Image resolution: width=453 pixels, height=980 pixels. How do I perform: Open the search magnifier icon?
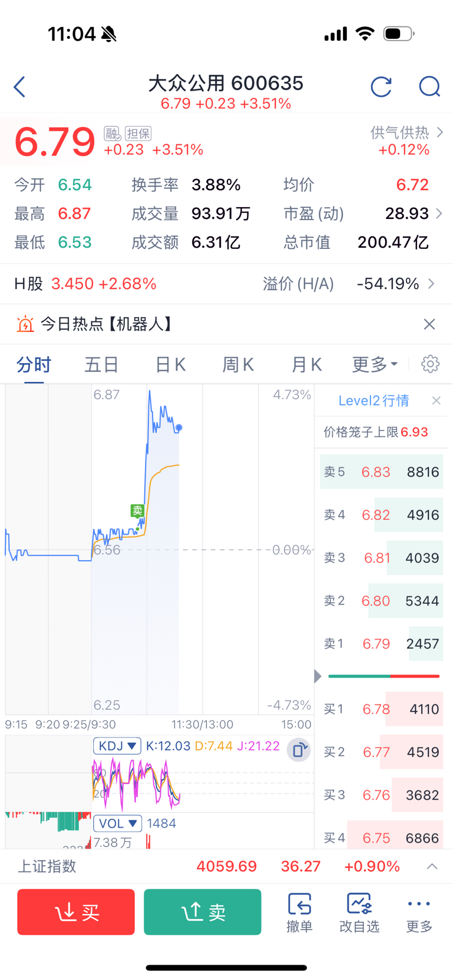point(429,87)
